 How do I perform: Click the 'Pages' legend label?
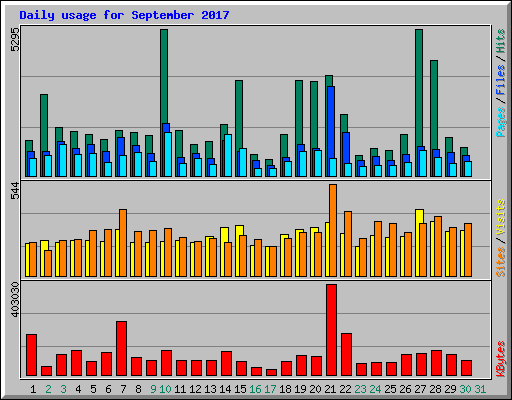click(x=501, y=122)
